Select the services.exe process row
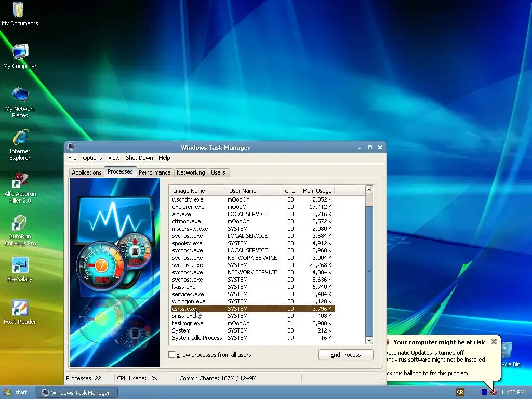The width and height of the screenshot is (532, 399). coord(252,294)
